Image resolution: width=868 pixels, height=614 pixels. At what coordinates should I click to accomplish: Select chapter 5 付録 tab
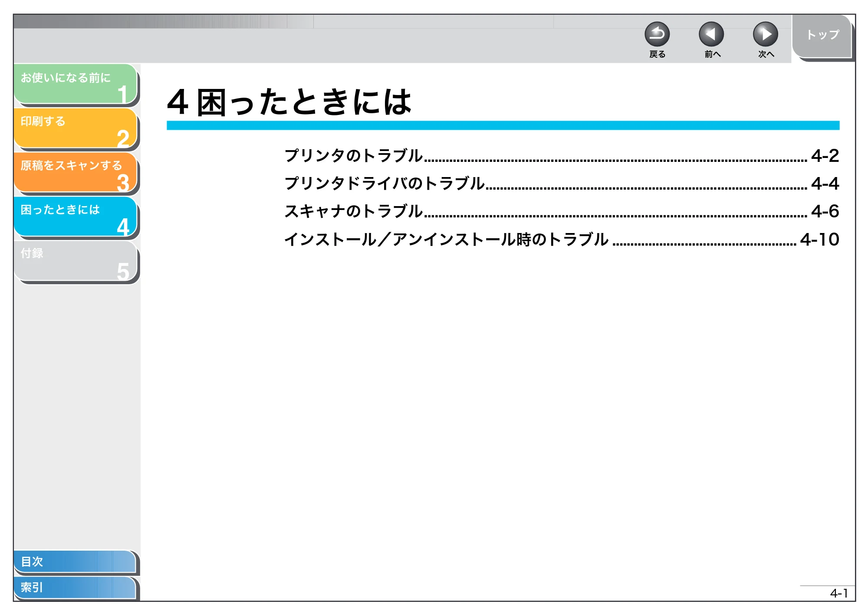[x=76, y=261]
